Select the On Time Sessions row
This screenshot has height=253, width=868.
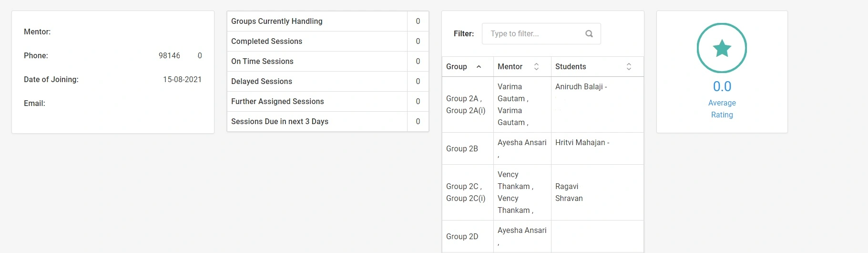tap(328, 62)
